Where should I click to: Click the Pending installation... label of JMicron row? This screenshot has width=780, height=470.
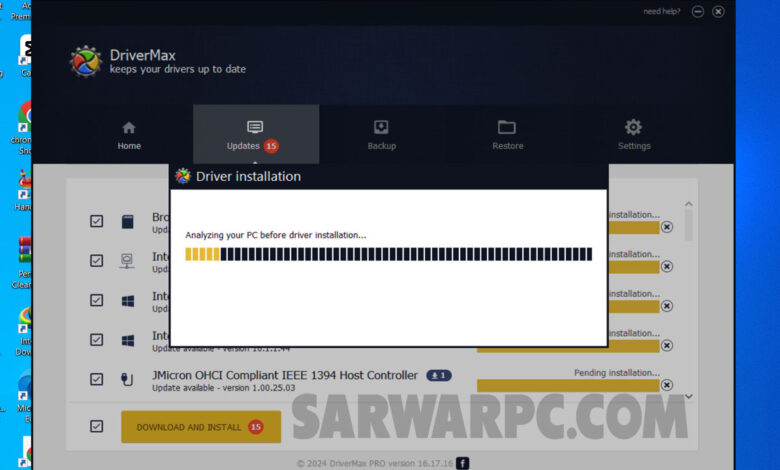pos(617,373)
